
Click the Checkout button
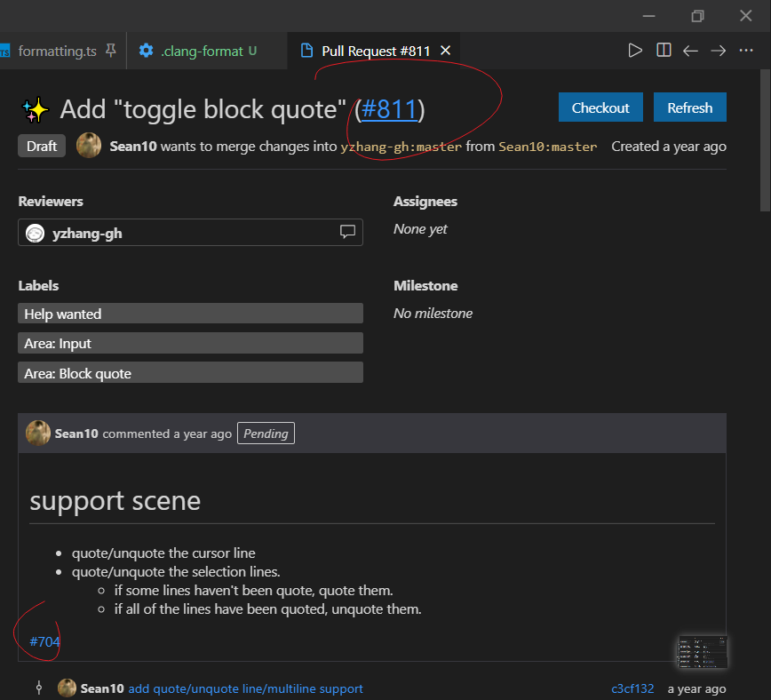600,107
